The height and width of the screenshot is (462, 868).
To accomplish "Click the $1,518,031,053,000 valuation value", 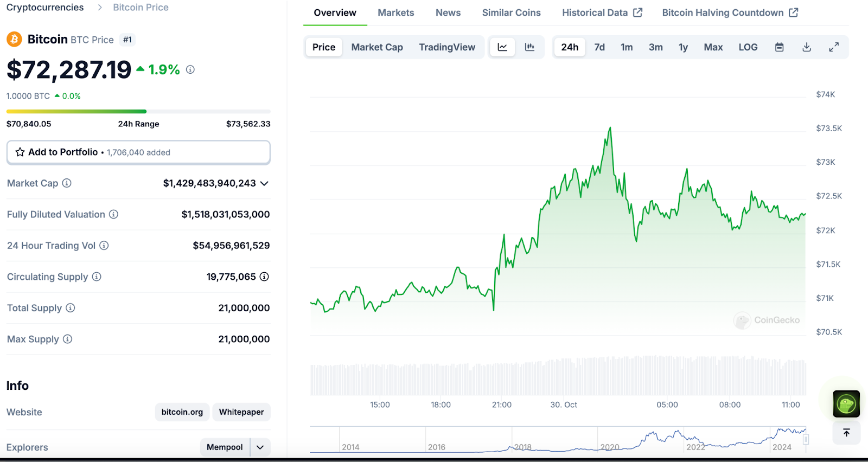I will 226,214.
